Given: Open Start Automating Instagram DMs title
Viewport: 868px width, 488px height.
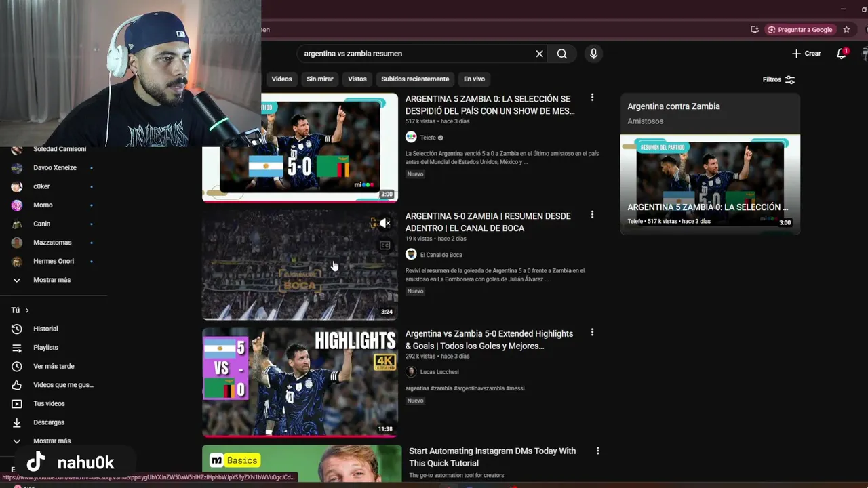Looking at the screenshot, I should [492, 457].
